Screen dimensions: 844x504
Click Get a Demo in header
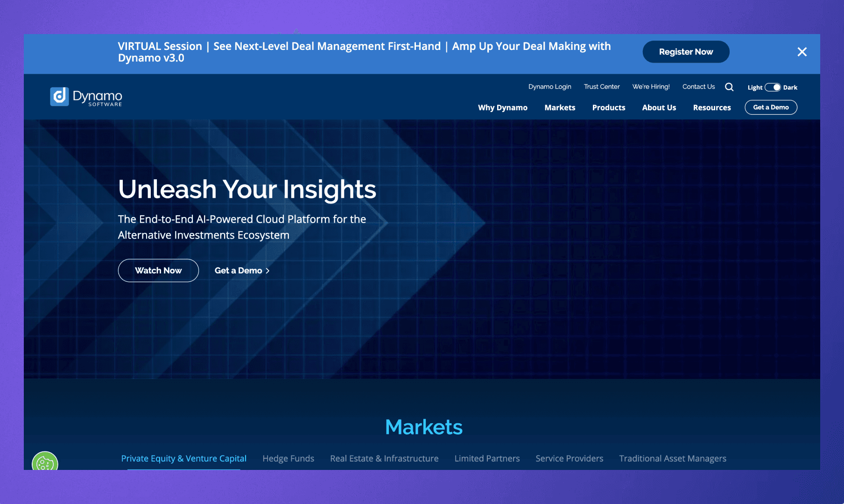coord(771,107)
